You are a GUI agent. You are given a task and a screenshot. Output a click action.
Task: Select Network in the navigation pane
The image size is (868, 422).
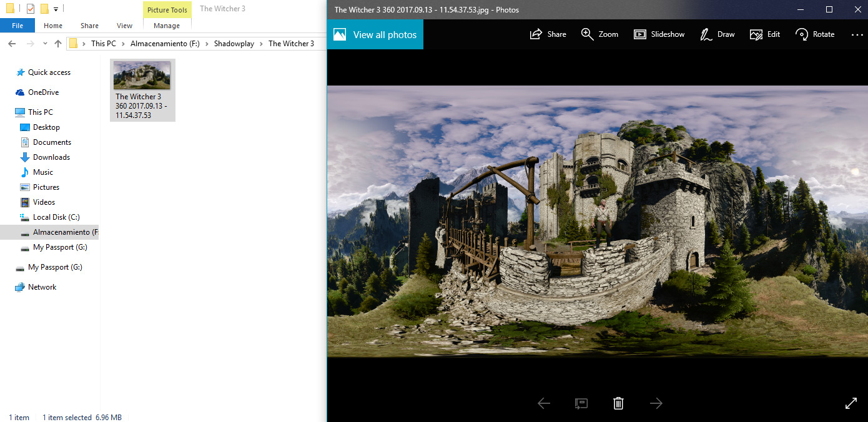[42, 287]
